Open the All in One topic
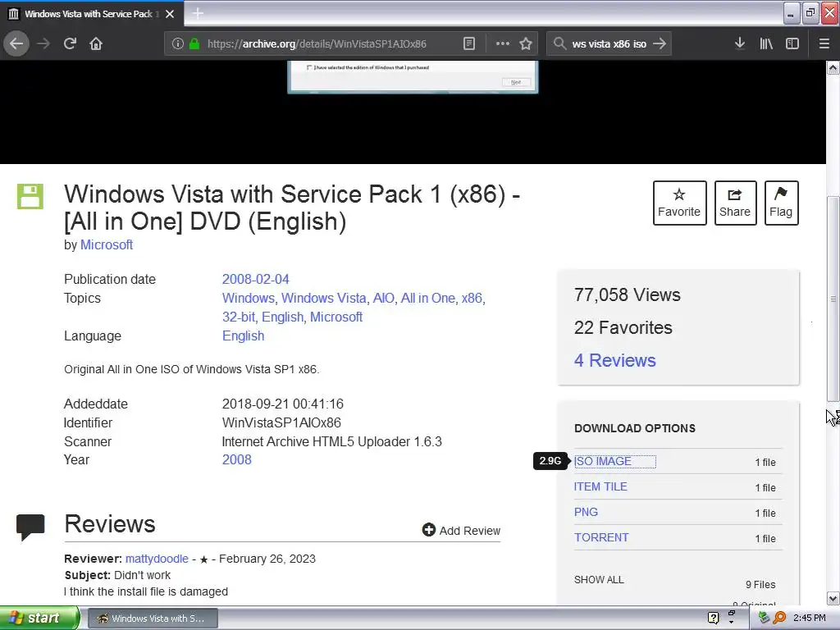This screenshot has height=630, width=840. coord(428,298)
